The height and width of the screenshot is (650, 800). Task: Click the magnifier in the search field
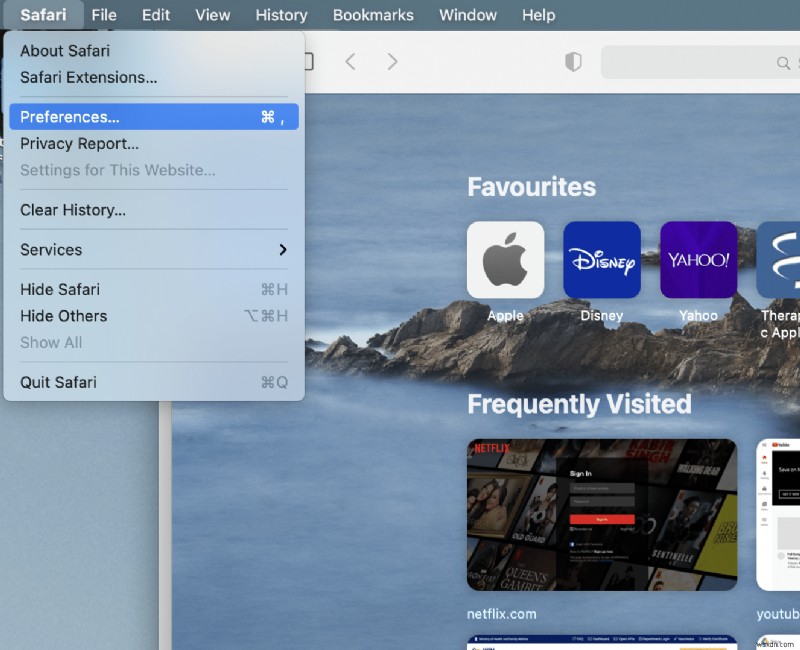point(781,61)
